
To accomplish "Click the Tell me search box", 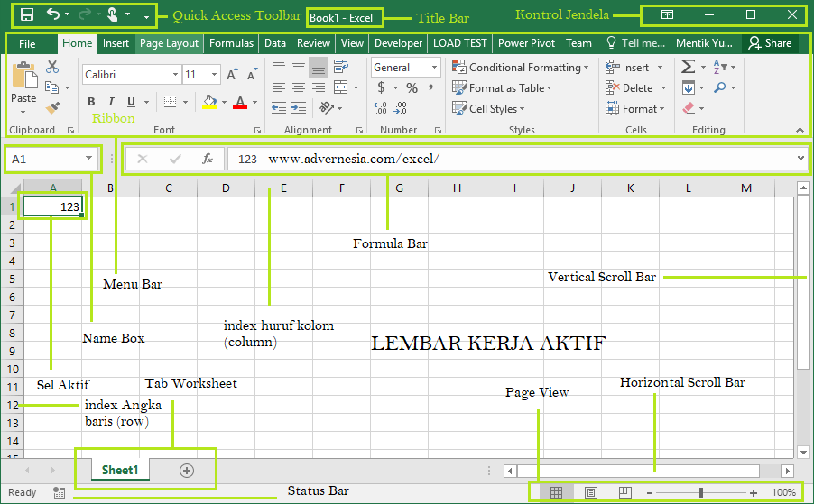I will [636, 43].
